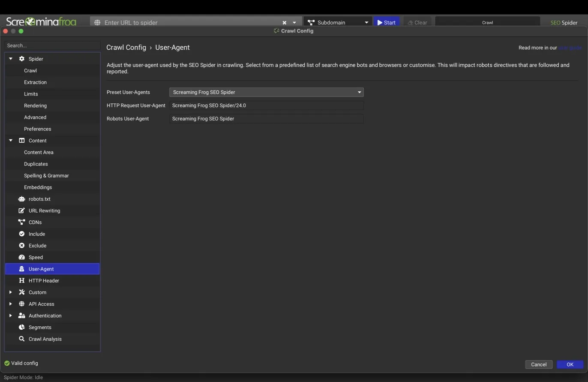This screenshot has width=588, height=382.
Task: Click the Spider Mode: Idle status
Action: tap(23, 377)
